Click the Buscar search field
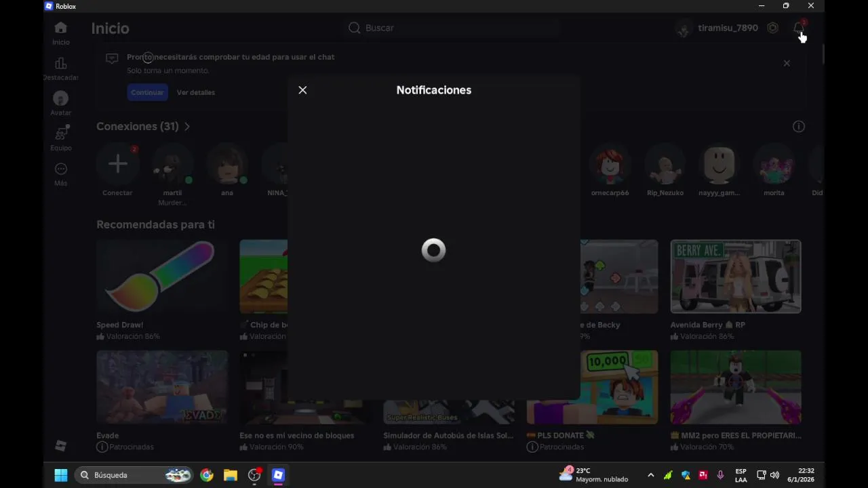The width and height of the screenshot is (868, 488). tap(453, 28)
